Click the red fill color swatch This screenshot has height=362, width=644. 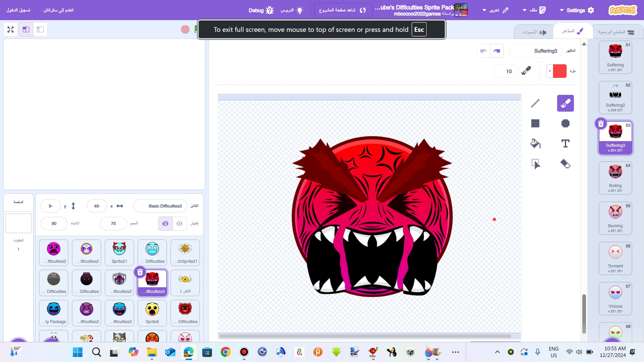(x=559, y=71)
